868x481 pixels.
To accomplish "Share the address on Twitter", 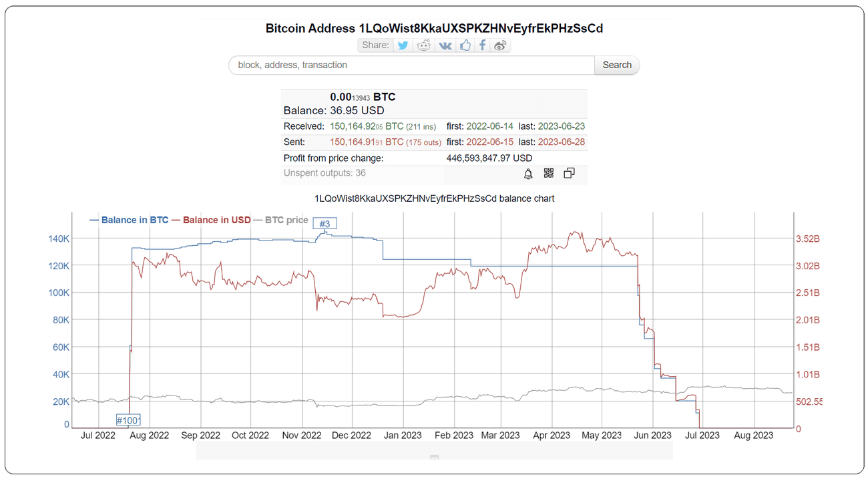I will tap(403, 45).
